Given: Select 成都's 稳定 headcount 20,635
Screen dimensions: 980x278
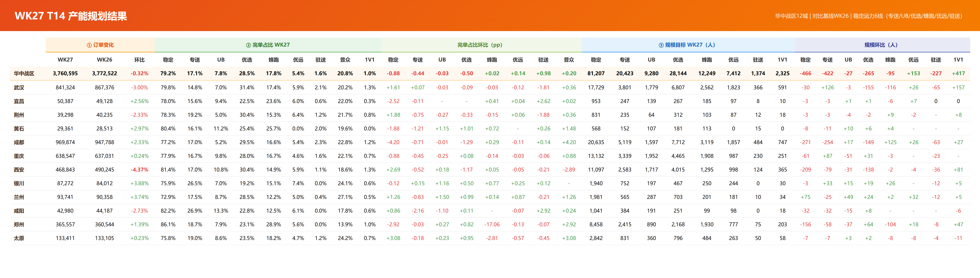Looking at the screenshot, I should [x=596, y=142].
